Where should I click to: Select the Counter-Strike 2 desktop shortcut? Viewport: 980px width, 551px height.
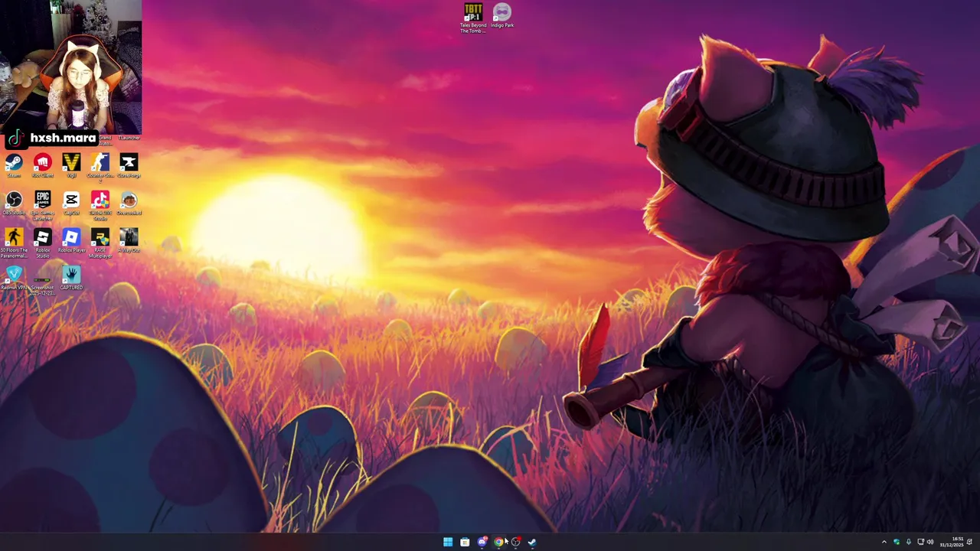click(100, 168)
